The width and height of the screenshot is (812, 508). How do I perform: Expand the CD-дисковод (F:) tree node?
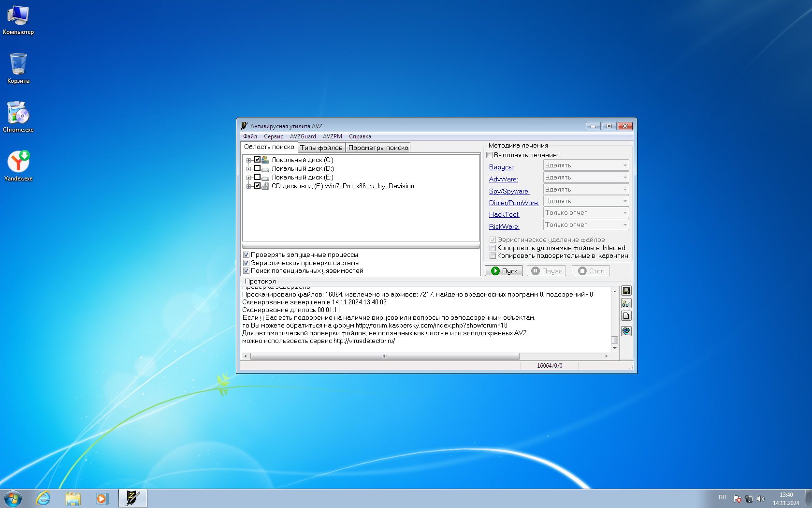(x=248, y=186)
